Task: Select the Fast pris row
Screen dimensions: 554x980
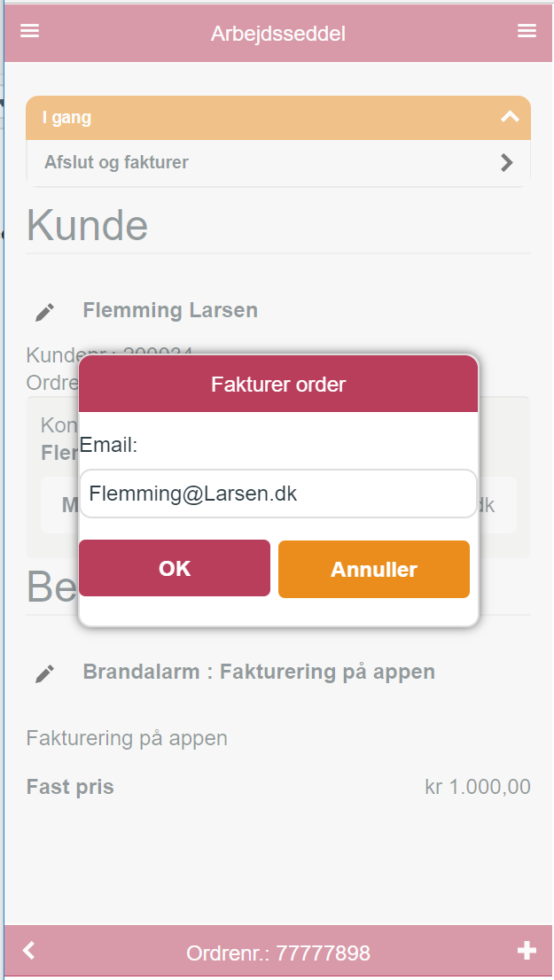Action: [x=278, y=786]
